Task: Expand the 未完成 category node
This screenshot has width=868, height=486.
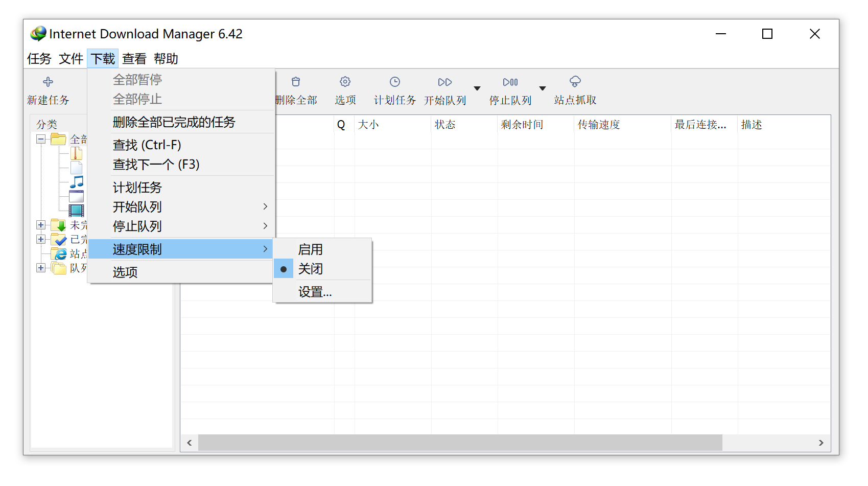Action: coord(41,225)
